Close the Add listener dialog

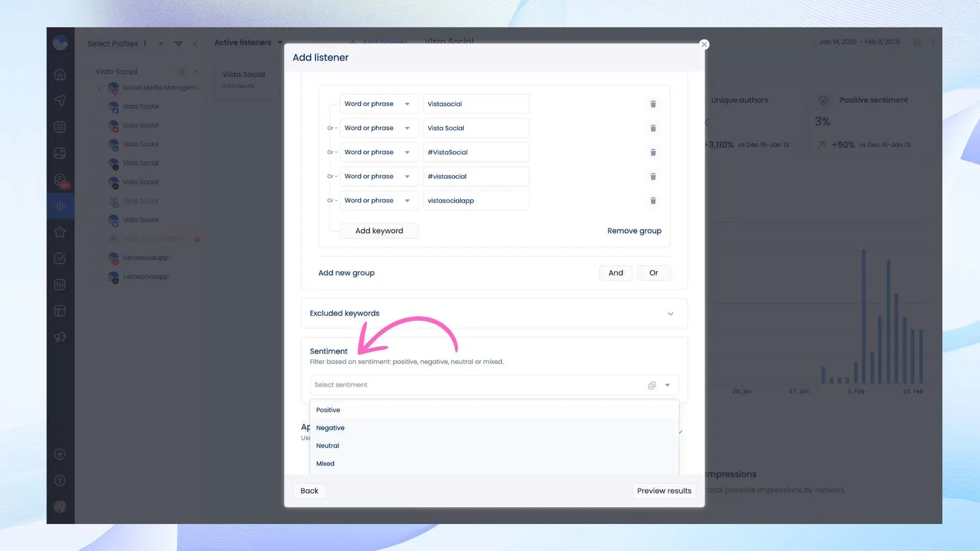[704, 45]
